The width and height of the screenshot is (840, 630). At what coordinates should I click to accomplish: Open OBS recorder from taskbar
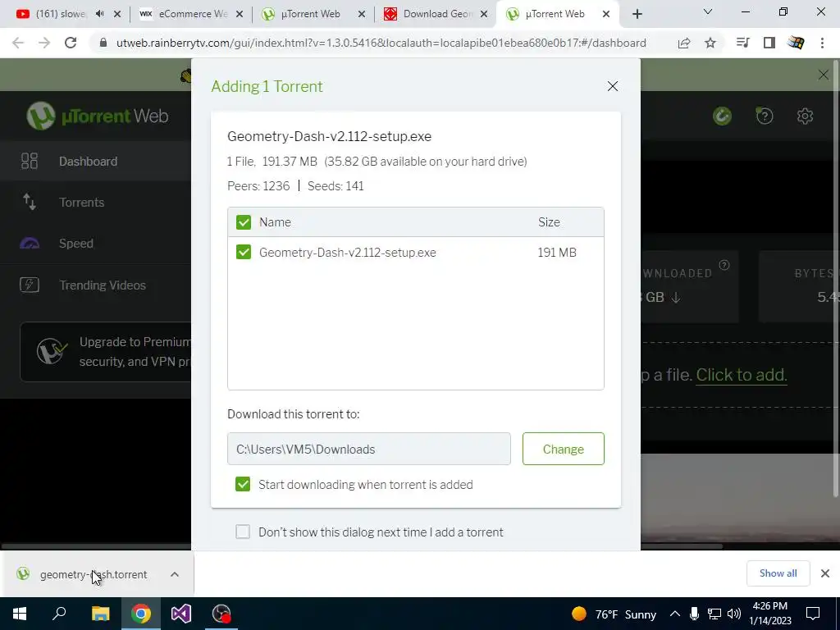point(221,614)
